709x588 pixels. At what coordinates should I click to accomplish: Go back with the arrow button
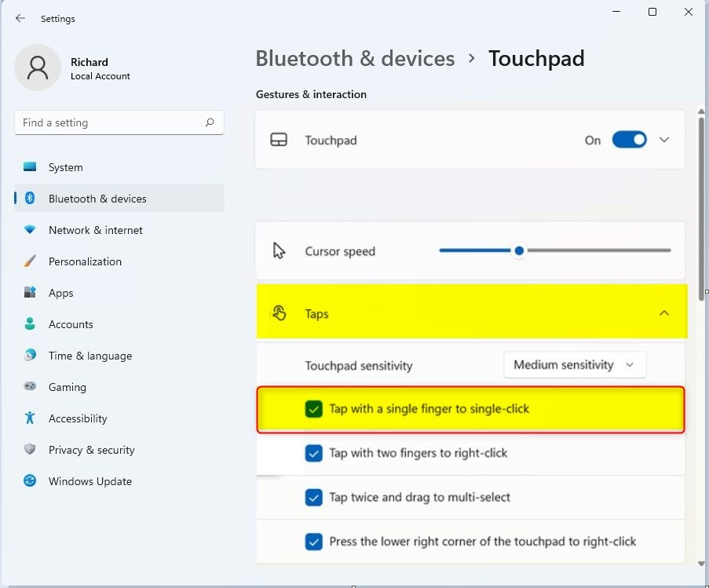pyautogui.click(x=20, y=18)
